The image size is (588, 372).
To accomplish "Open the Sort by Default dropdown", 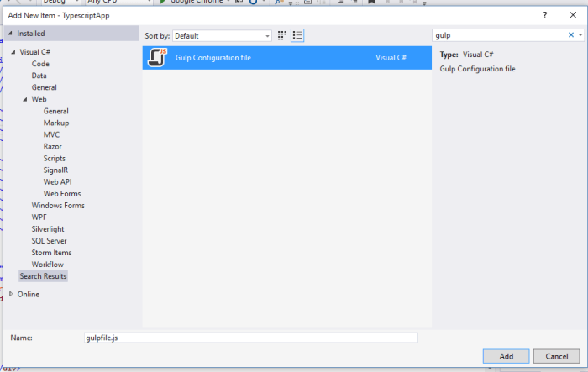I will 222,36.
